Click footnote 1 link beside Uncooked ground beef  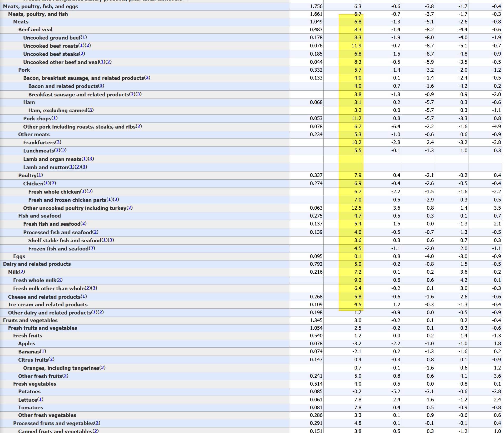click(x=84, y=37)
